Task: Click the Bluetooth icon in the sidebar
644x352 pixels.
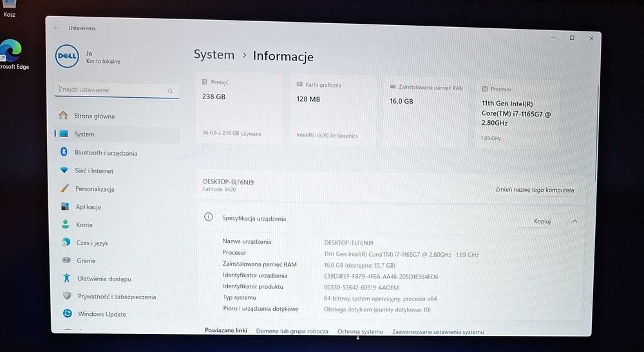Action: click(64, 152)
